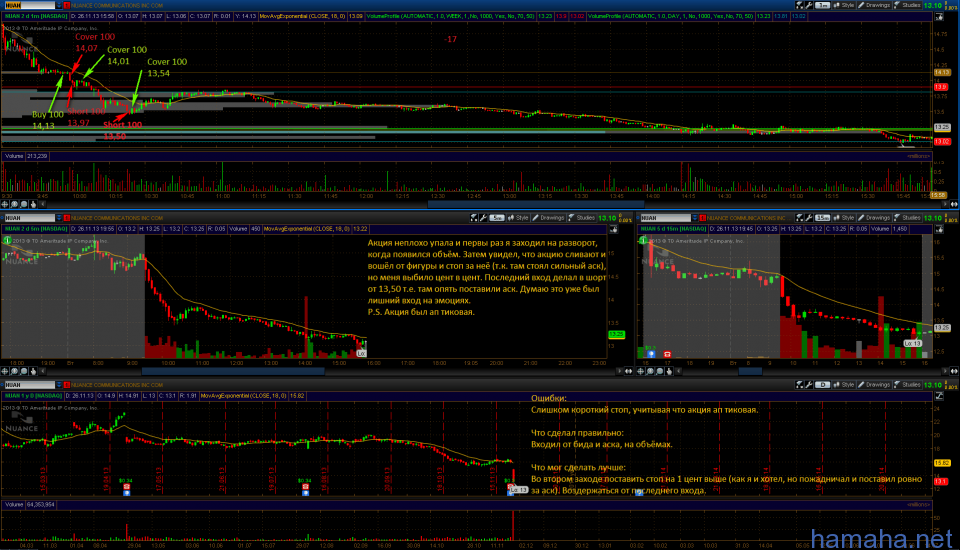Click the share/flask icon in top 1m chart toolbar
The width and height of the screenshot is (960, 550).
tap(799, 5)
